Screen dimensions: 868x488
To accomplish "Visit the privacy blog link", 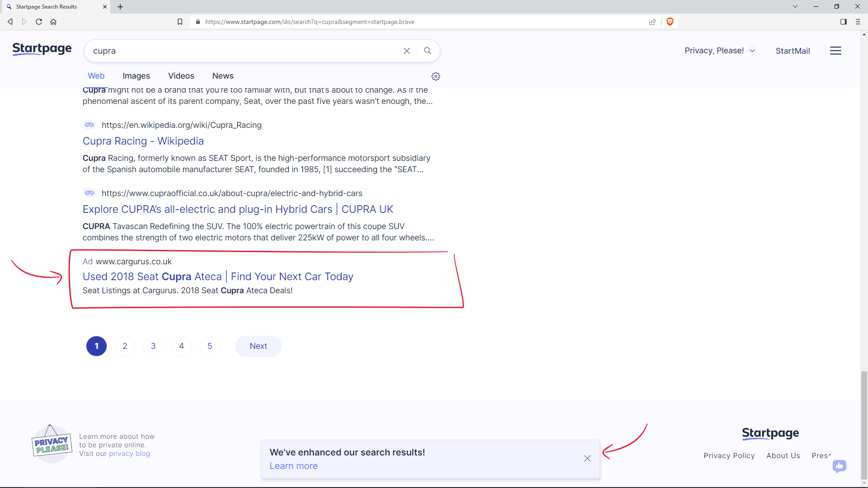I will (130, 454).
